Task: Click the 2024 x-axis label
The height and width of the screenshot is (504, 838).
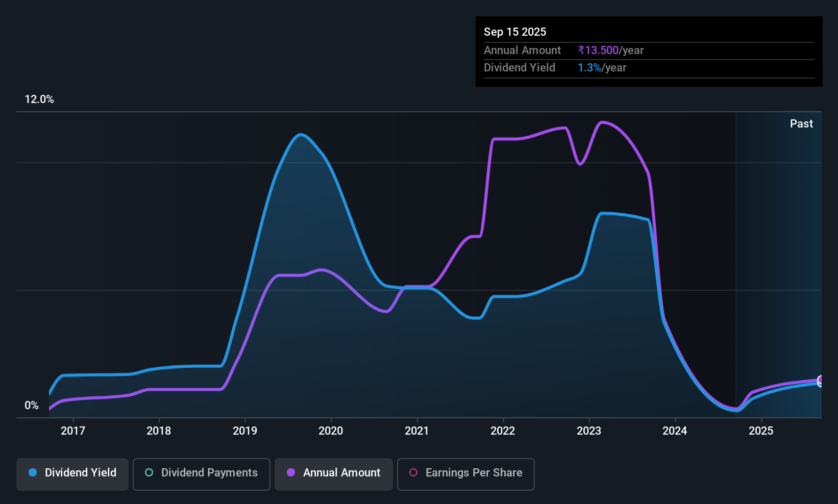Action: point(675,431)
